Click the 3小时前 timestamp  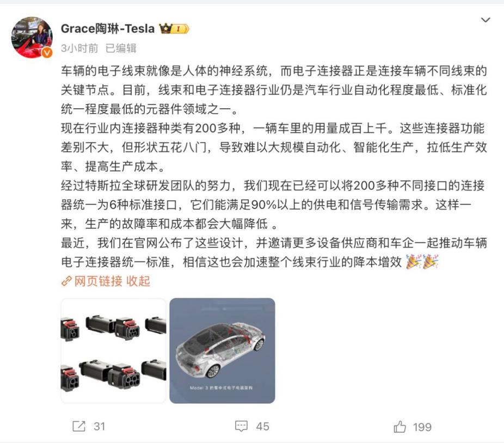pyautogui.click(x=79, y=48)
